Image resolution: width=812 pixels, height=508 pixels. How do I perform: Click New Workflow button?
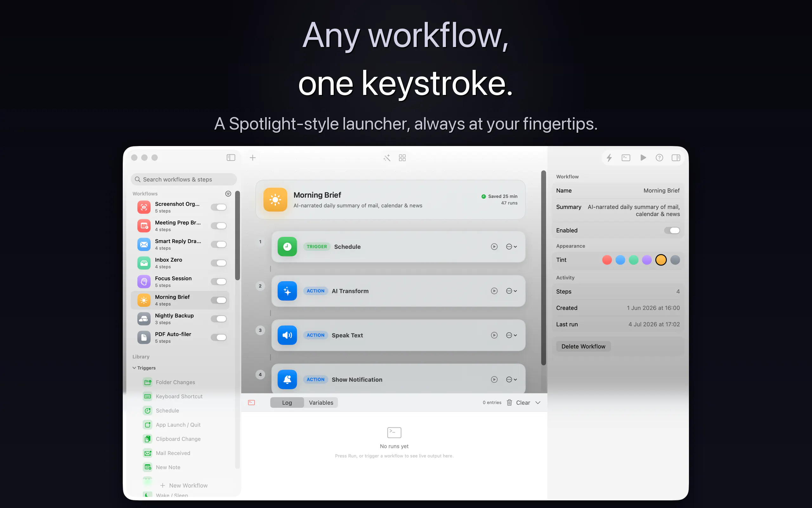184,485
